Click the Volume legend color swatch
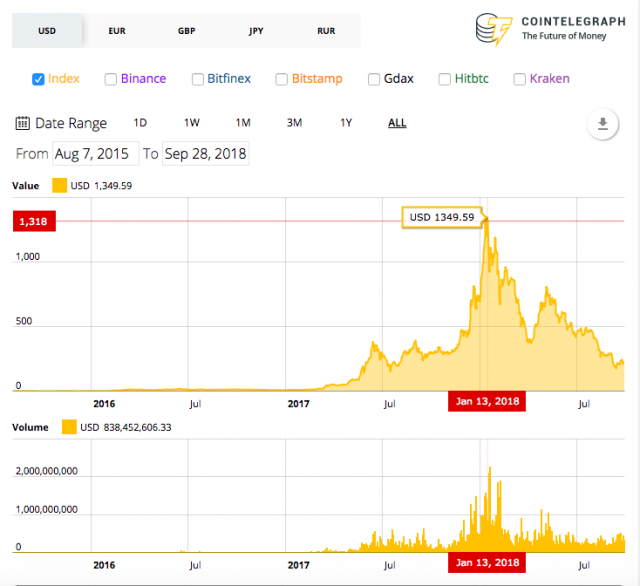Viewport: 640px width, 586px height. point(69,427)
